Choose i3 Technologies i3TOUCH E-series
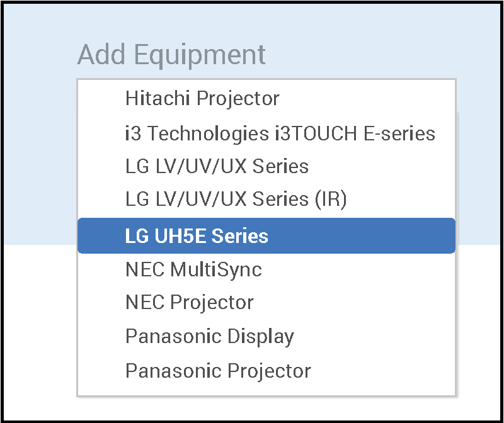 tap(280, 133)
